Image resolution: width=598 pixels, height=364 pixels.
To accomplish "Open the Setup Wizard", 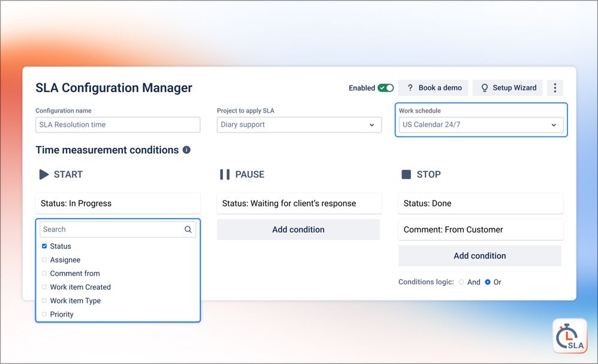I will (508, 87).
